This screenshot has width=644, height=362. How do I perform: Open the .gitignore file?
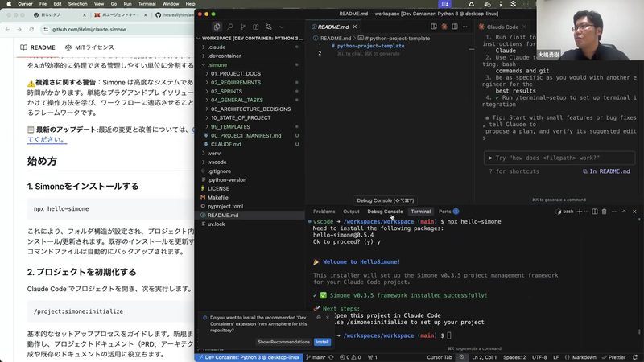250,171
